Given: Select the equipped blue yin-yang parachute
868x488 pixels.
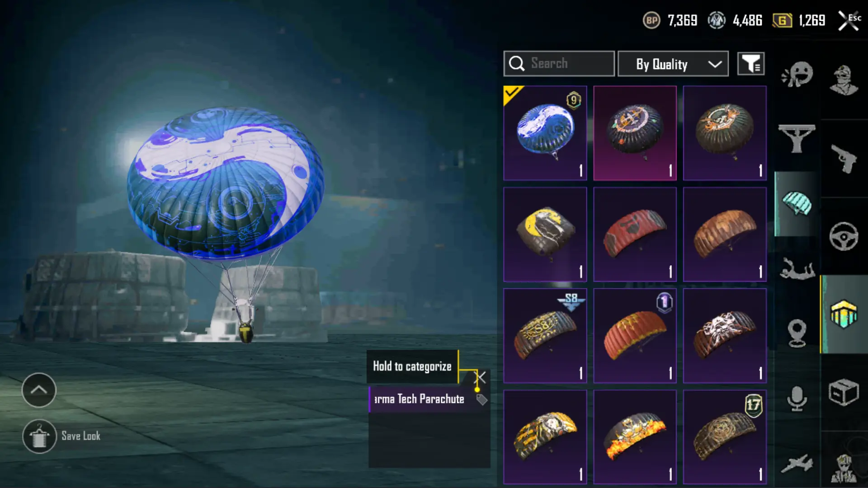Looking at the screenshot, I should 545,133.
